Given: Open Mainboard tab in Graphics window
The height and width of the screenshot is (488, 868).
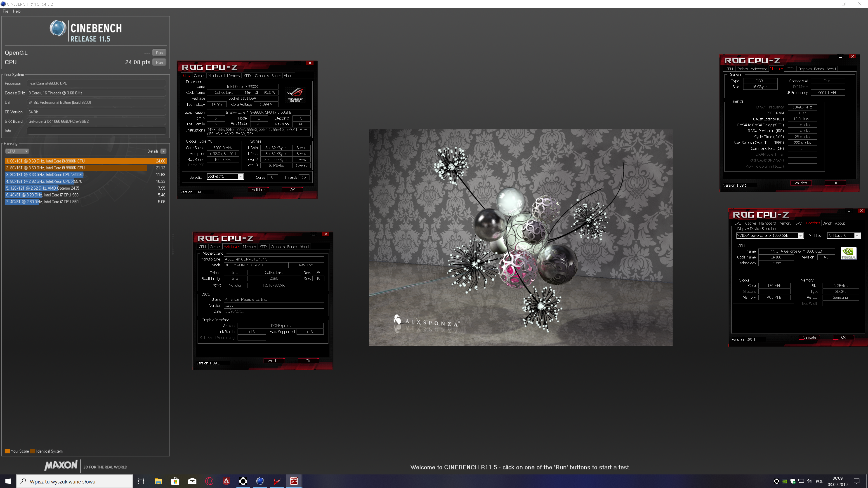Looking at the screenshot, I should pos(767,223).
